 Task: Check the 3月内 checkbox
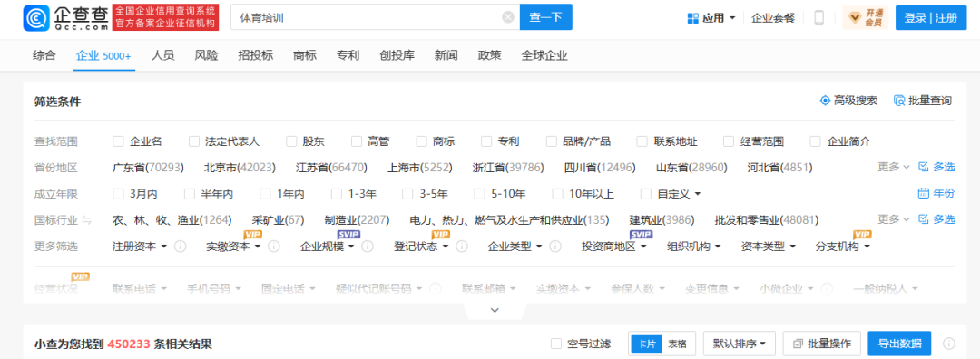click(x=118, y=193)
